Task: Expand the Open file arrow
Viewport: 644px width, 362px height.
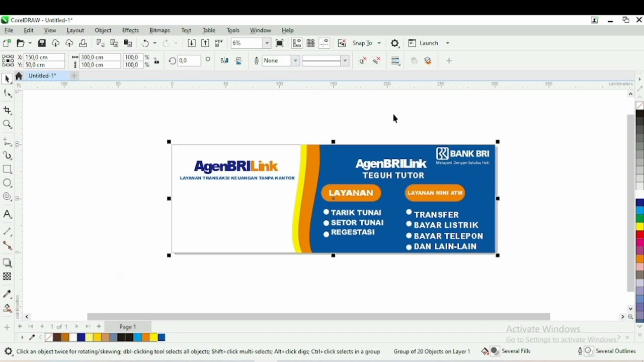Action: [x=30, y=43]
